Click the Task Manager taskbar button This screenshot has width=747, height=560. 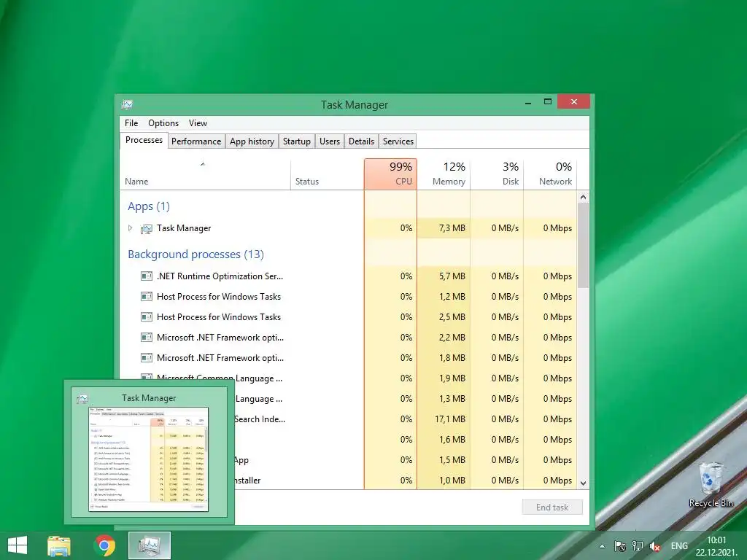(150, 545)
